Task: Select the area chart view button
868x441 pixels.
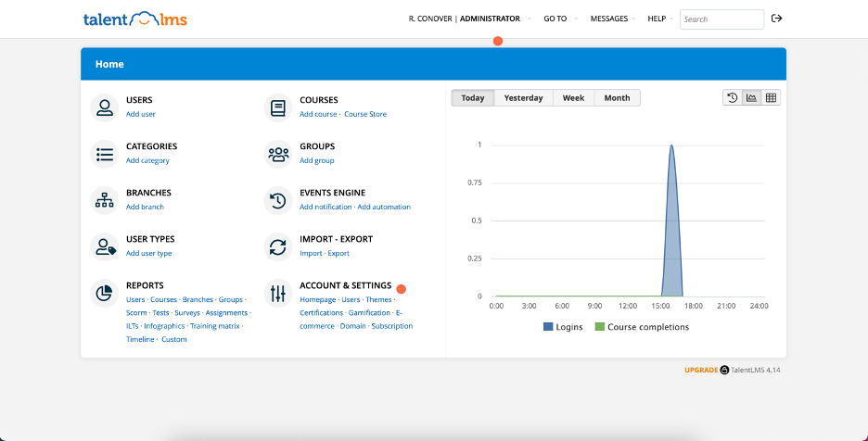Action: (752, 97)
